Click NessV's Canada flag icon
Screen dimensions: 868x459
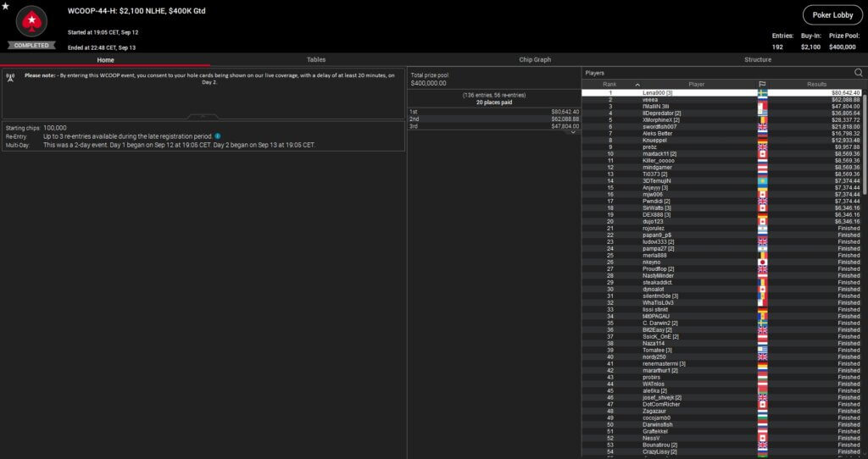pos(762,438)
